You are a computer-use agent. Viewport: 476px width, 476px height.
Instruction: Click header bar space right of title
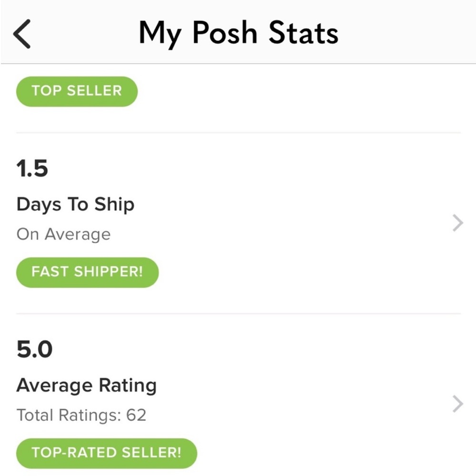click(x=409, y=33)
